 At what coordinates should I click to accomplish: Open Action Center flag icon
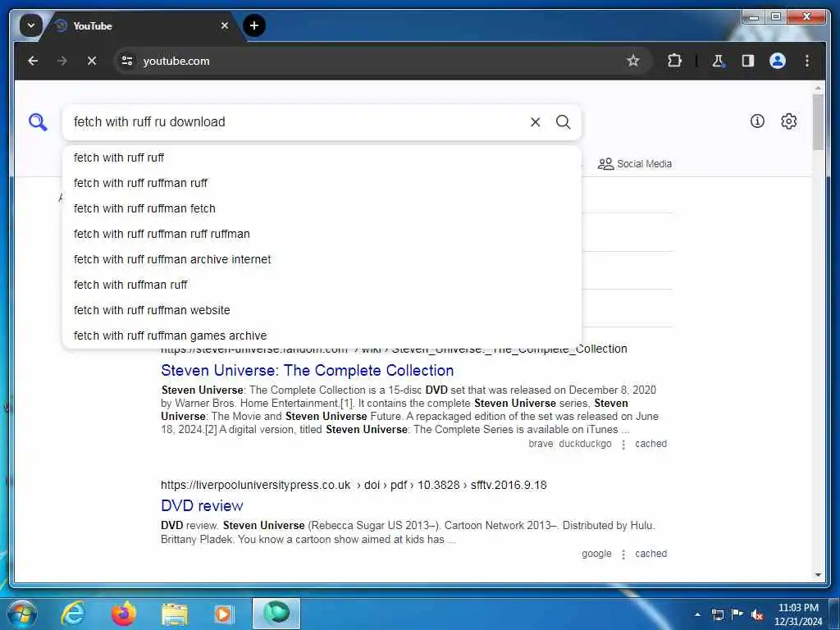pos(737,614)
